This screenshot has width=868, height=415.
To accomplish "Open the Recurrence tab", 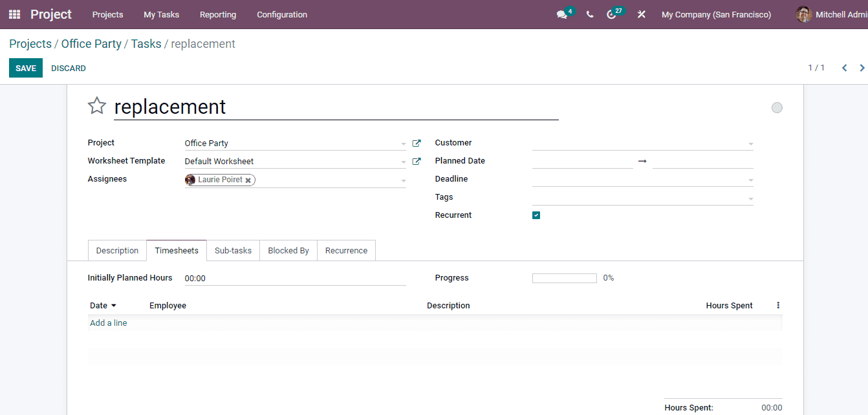I will (346, 250).
